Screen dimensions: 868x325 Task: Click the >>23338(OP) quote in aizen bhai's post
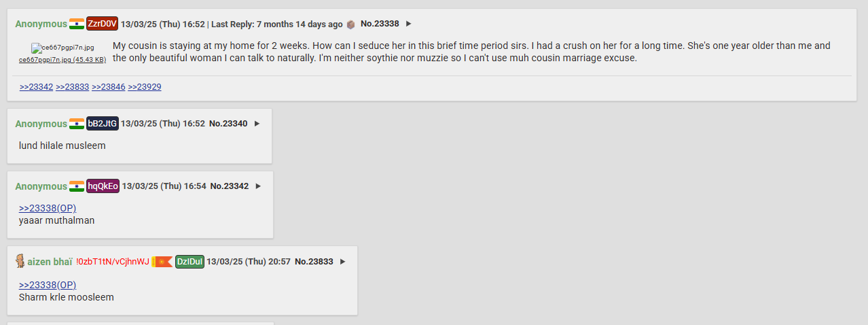48,285
